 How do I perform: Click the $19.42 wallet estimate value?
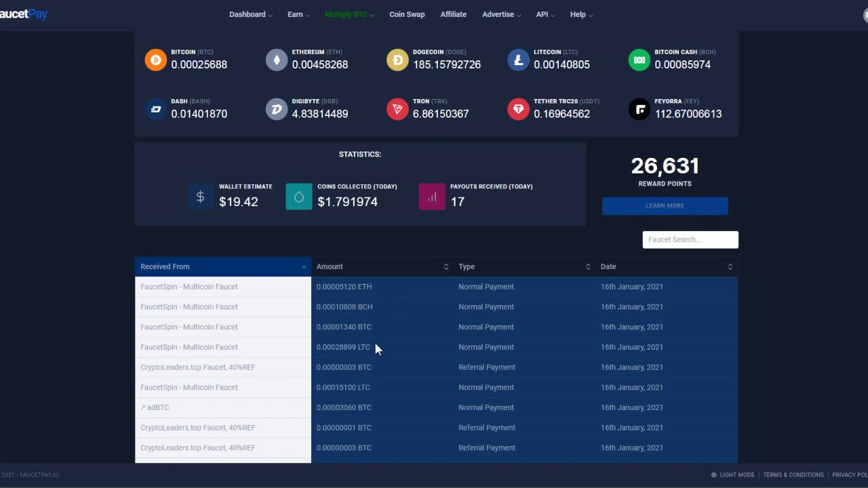coord(239,202)
